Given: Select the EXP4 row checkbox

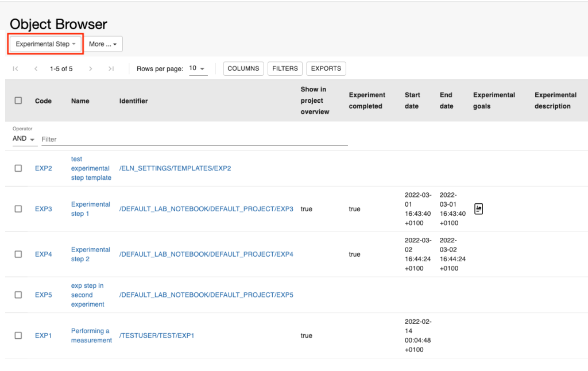Looking at the screenshot, I should coord(18,254).
